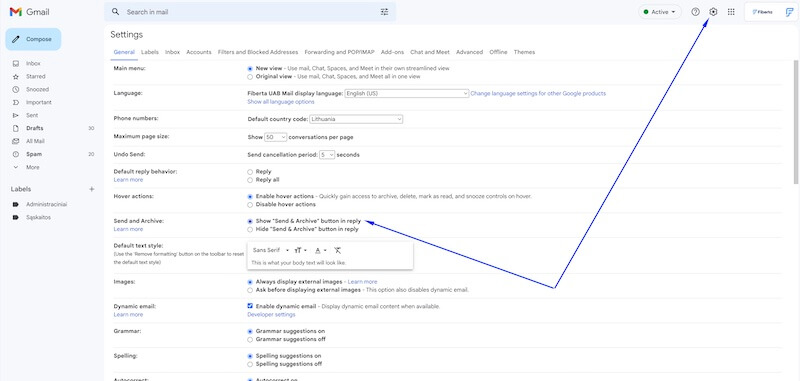The width and height of the screenshot is (800, 381).
Task: Click Learn more under Send and Archive
Action: 128,230
